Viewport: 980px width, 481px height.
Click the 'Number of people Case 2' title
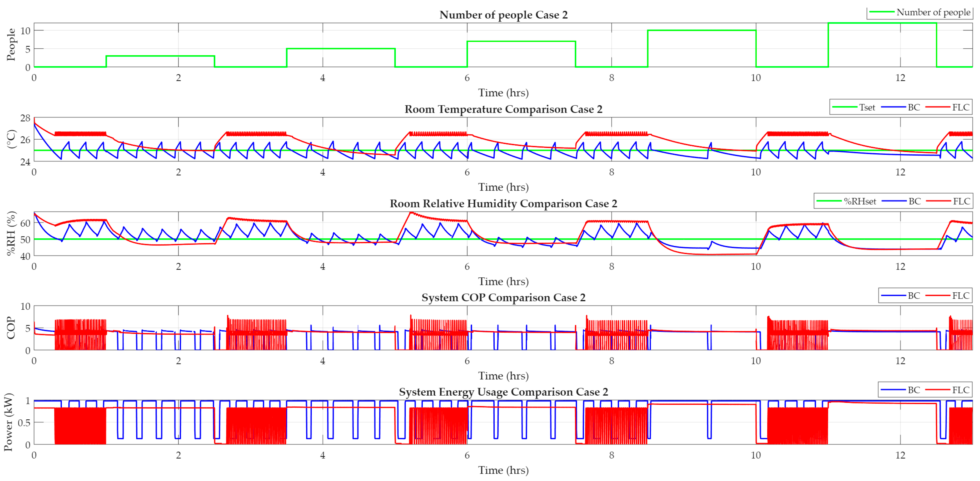pyautogui.click(x=503, y=15)
